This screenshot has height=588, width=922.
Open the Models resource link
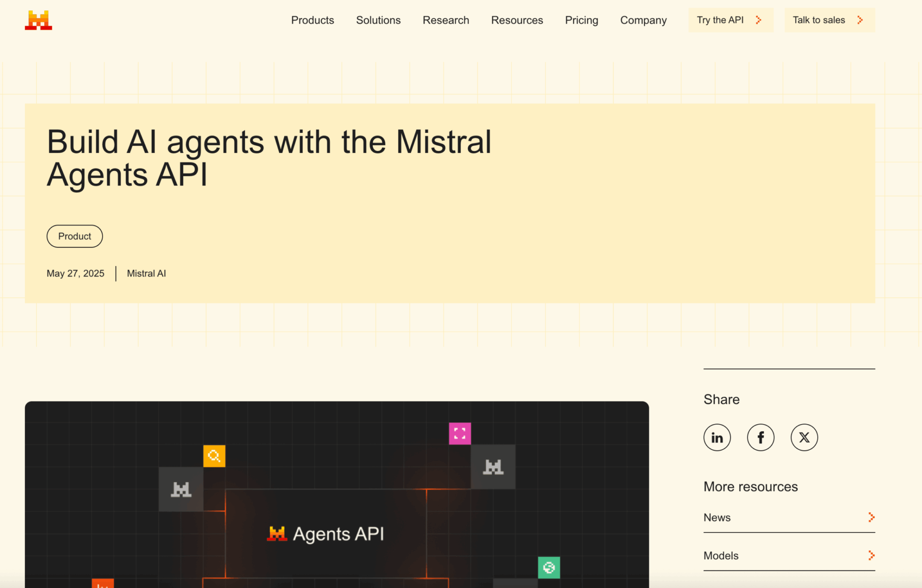(x=721, y=556)
